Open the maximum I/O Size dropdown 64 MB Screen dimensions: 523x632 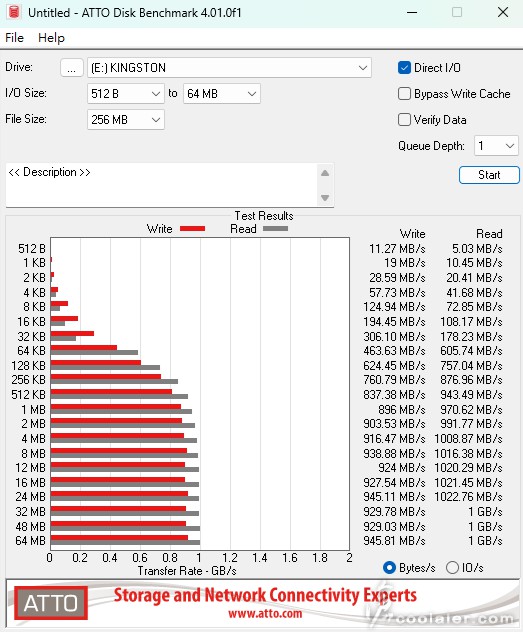pos(222,94)
